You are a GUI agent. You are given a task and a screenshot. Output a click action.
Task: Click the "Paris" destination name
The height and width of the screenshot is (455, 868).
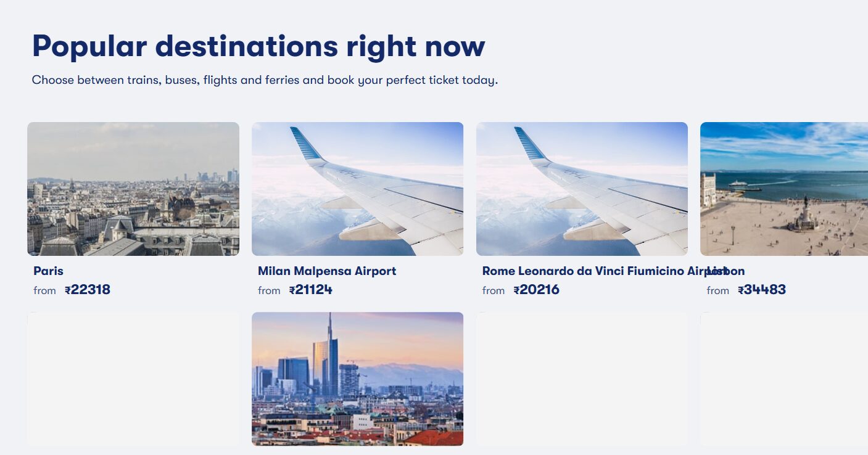[x=48, y=271]
